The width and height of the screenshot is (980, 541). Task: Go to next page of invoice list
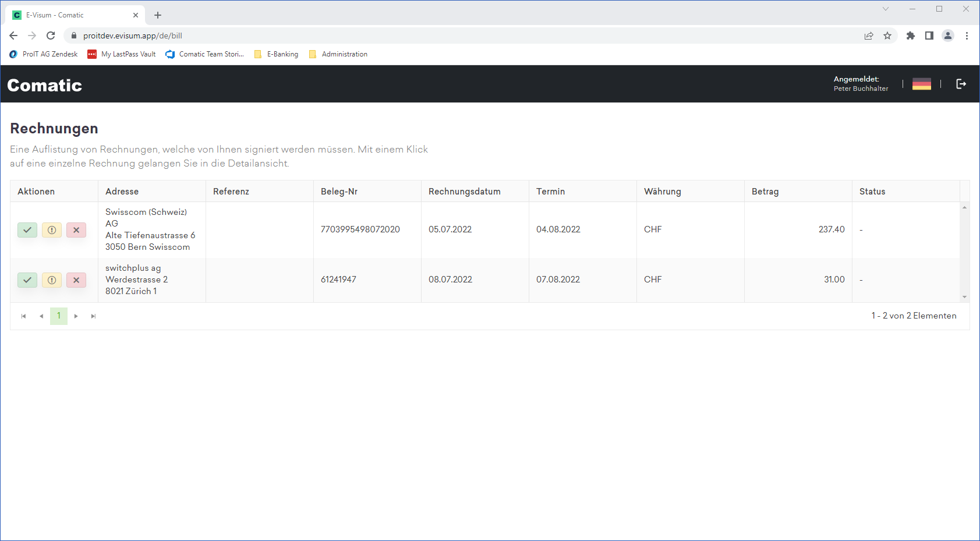point(76,316)
